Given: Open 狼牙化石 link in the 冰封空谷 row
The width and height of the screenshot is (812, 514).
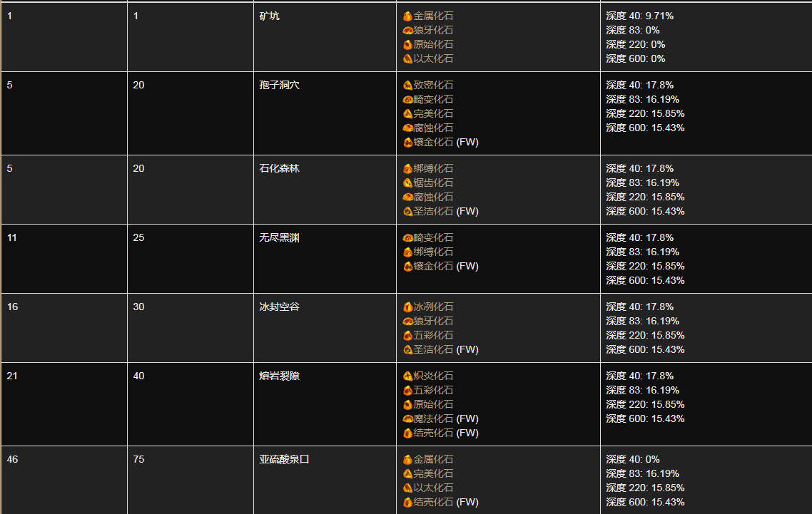Looking at the screenshot, I should [x=433, y=321].
